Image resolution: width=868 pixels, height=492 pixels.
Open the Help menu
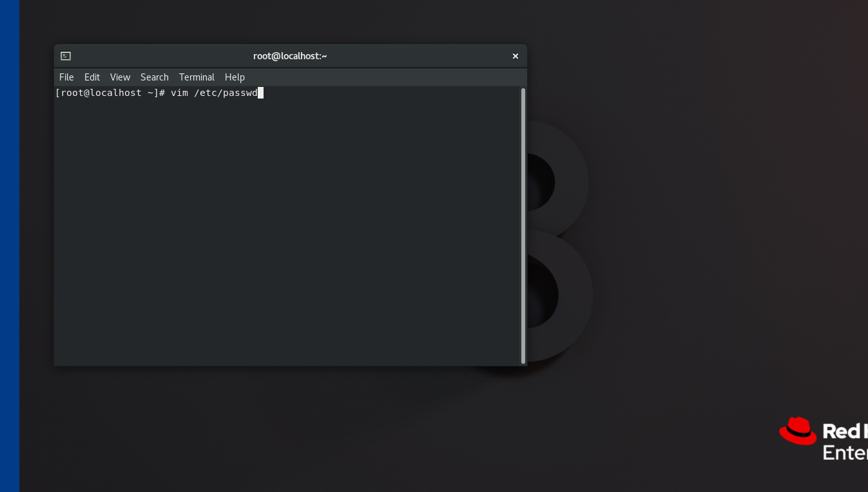(235, 77)
